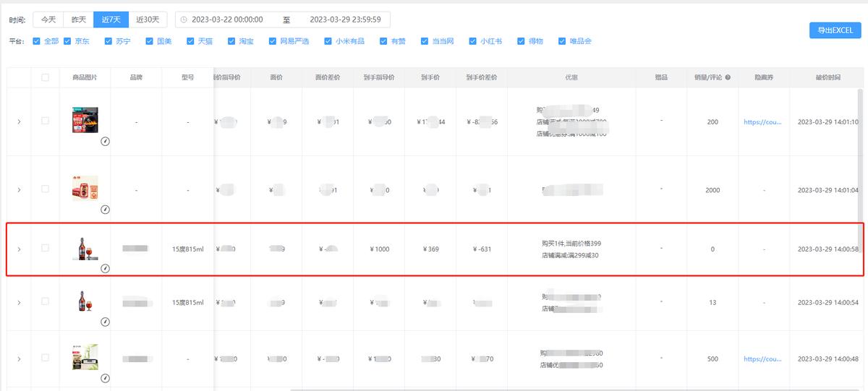Click the clock icon in date range field
Image resolution: width=868 pixels, height=391 pixels.
[x=184, y=20]
